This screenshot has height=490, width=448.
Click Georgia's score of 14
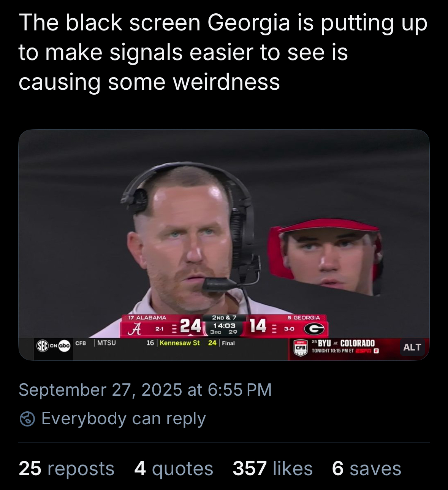258,326
